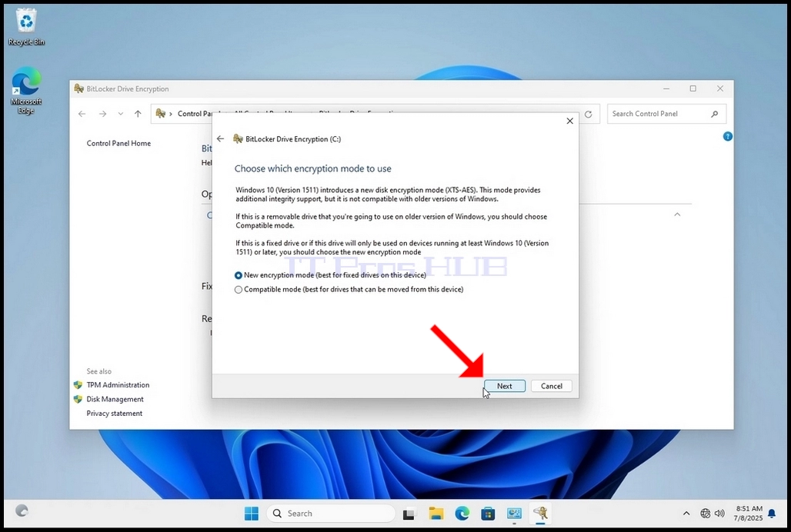Collapse the drive section chevron
791x532 pixels.
(677, 214)
